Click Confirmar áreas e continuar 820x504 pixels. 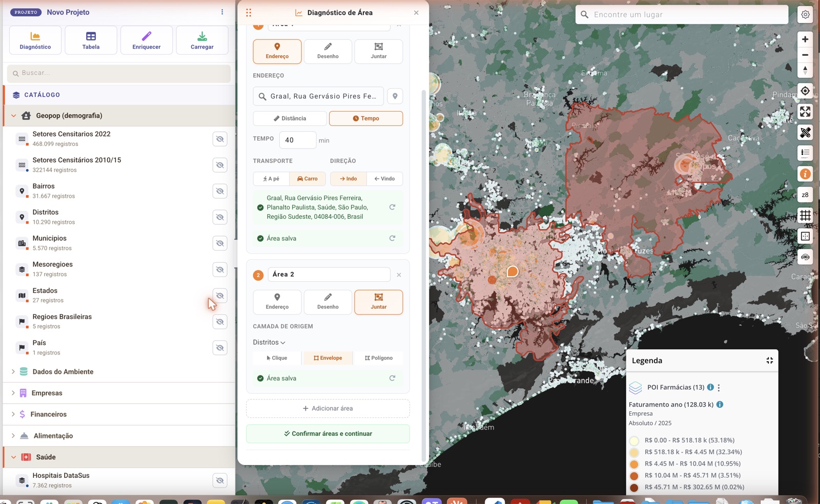coord(328,433)
